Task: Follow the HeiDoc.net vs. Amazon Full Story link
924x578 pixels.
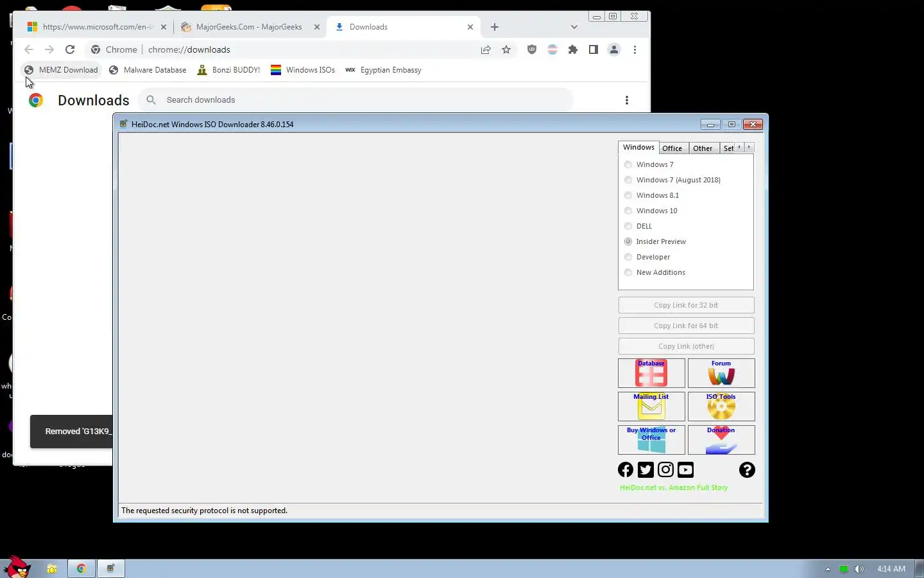Action: point(674,487)
